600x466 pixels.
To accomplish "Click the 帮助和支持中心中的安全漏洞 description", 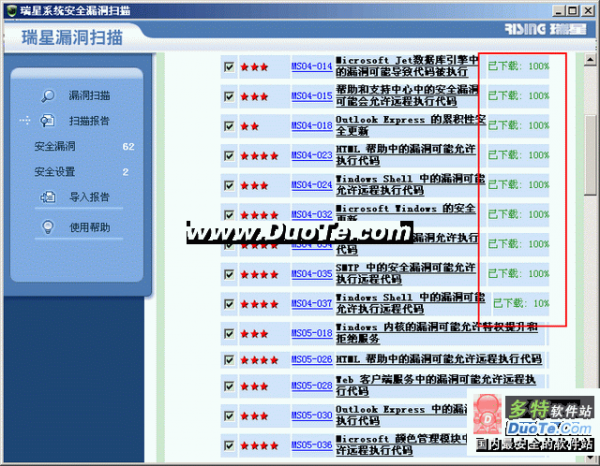I will coord(407,96).
